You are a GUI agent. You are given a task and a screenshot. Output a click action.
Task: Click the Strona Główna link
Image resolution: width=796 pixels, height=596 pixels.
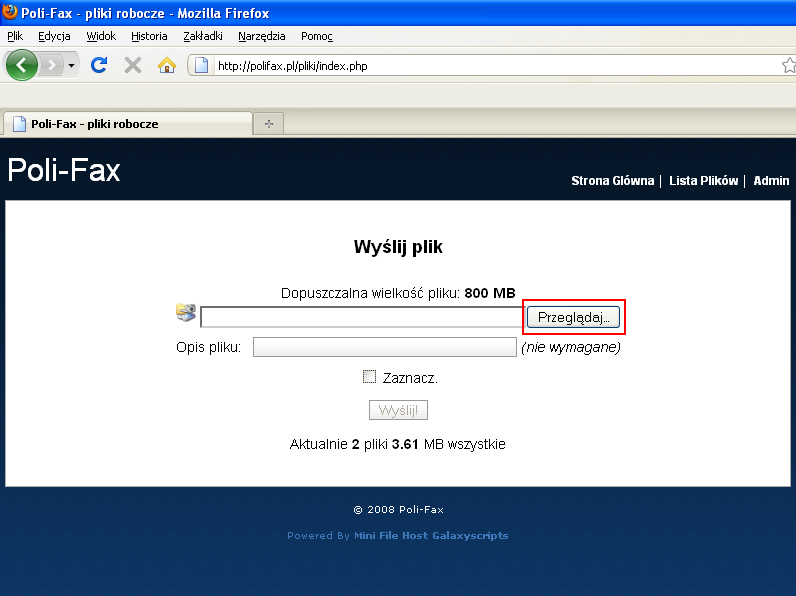click(x=613, y=181)
